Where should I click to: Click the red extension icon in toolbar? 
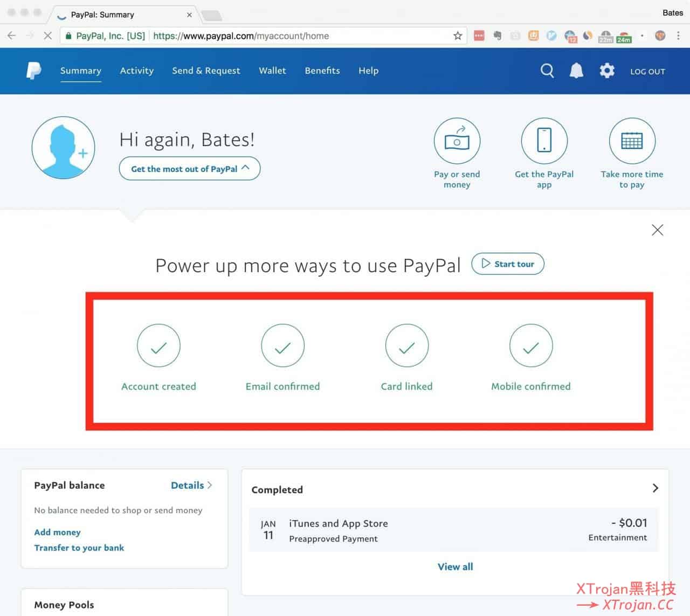point(479,36)
